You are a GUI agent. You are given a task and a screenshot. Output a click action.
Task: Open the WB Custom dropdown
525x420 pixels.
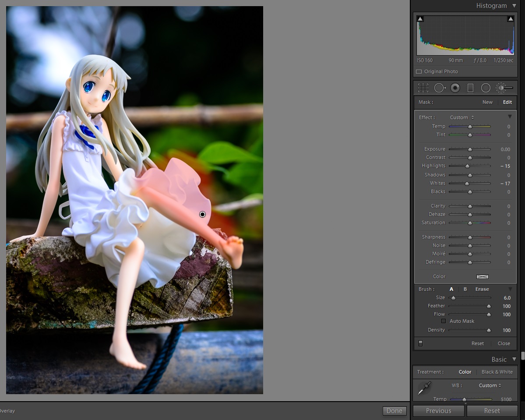coord(490,385)
